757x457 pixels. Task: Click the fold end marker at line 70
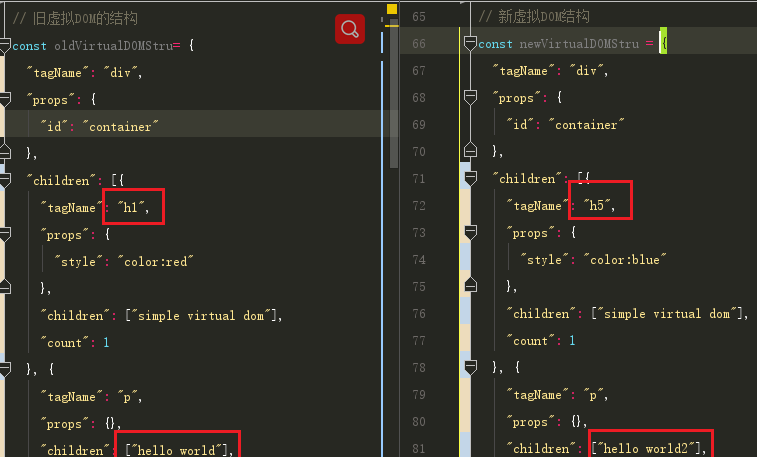coord(469,151)
